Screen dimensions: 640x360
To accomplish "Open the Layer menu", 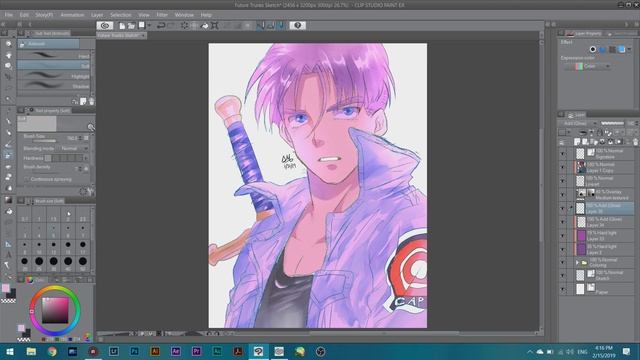I will pos(97,15).
